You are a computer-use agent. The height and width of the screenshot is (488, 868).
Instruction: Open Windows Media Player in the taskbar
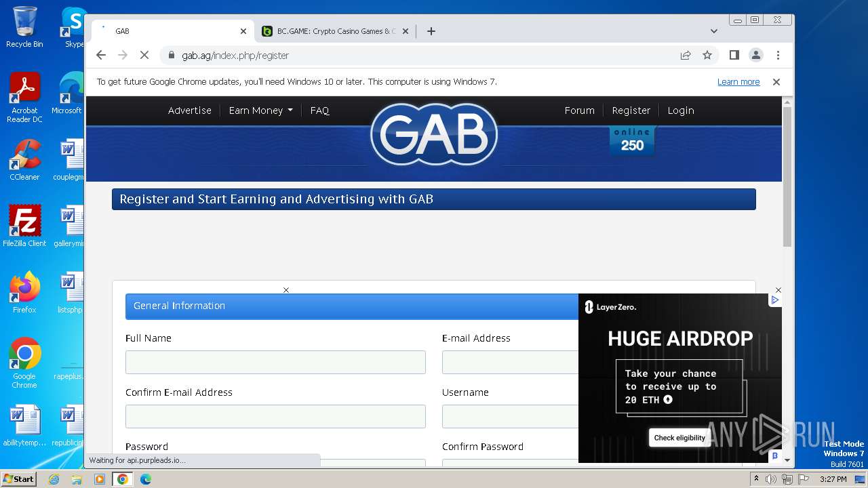click(x=100, y=479)
